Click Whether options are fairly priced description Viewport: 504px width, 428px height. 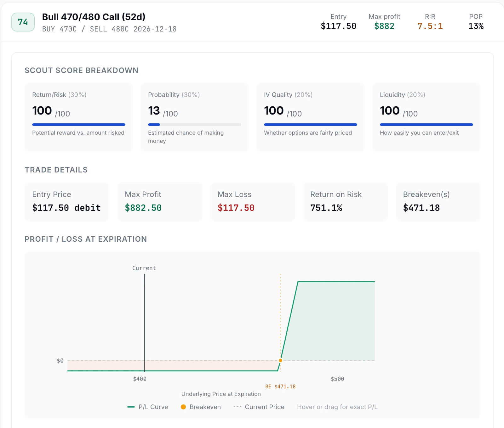(x=308, y=133)
